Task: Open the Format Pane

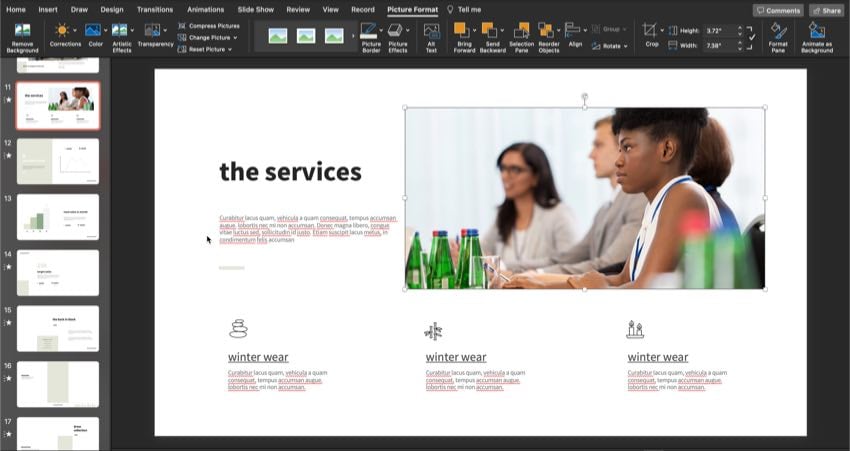Action: point(778,37)
